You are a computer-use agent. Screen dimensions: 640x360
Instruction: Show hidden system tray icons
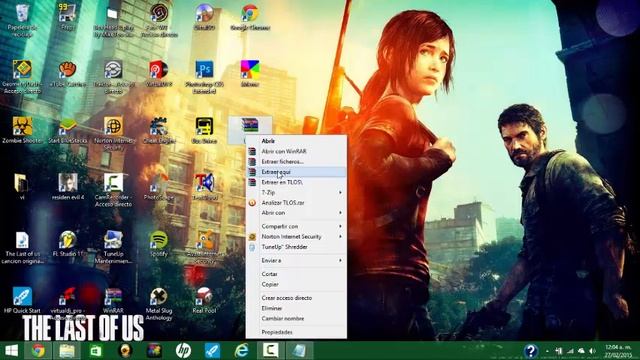[547, 351]
